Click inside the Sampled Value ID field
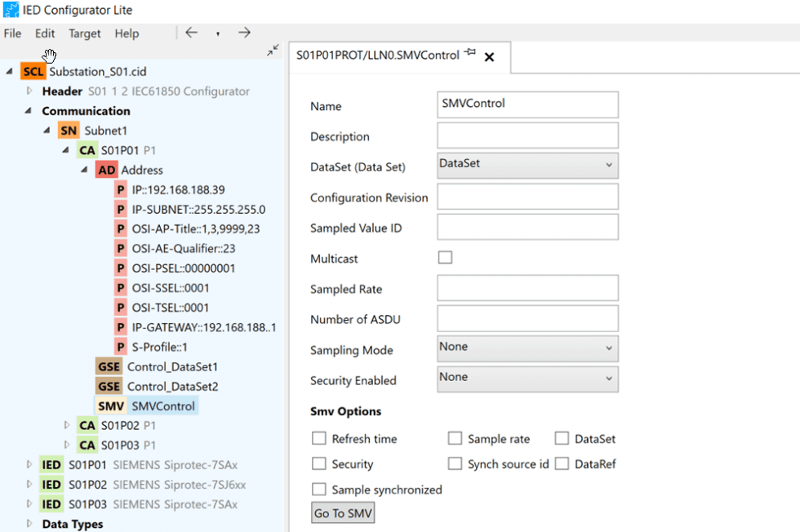The height and width of the screenshot is (532, 800). [527, 227]
